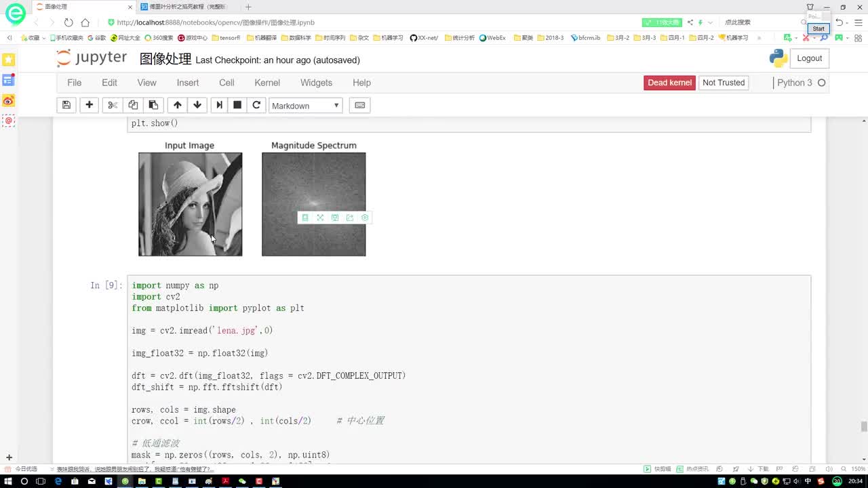Image resolution: width=868 pixels, height=488 pixels.
Task: Click the Magnitude Spectrum plot
Action: coord(313,204)
